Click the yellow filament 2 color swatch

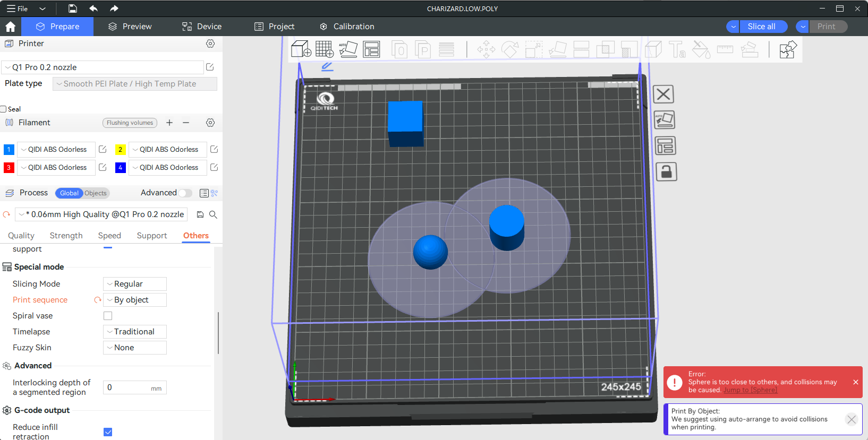pyautogui.click(x=121, y=150)
